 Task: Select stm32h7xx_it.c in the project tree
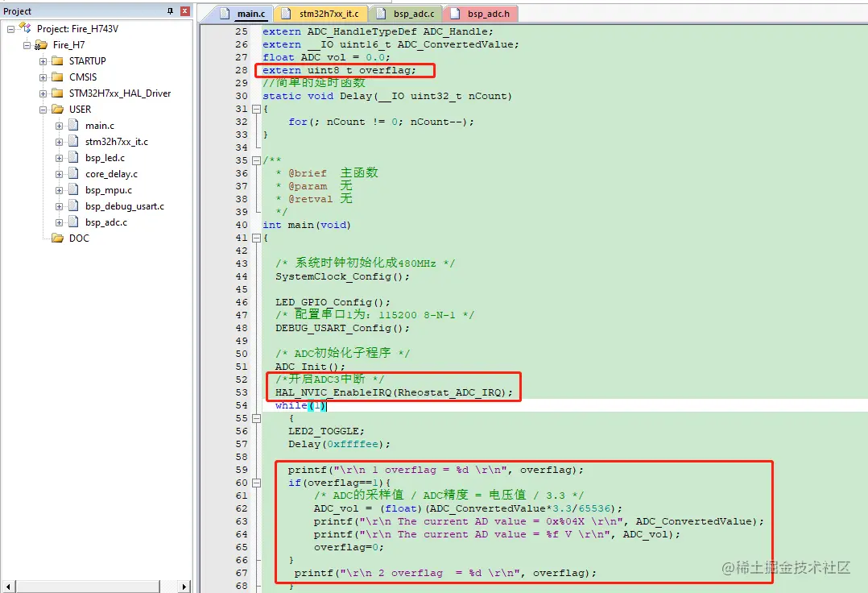(117, 142)
